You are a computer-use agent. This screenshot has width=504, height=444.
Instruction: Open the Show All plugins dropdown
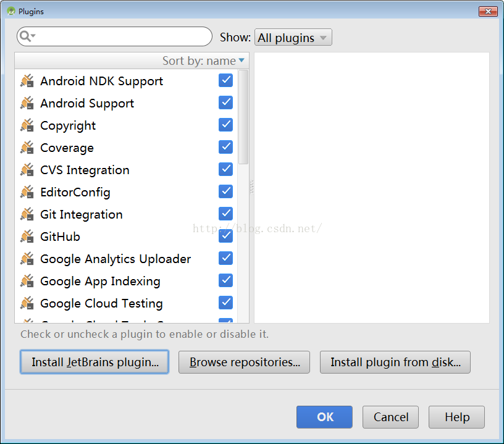point(293,38)
